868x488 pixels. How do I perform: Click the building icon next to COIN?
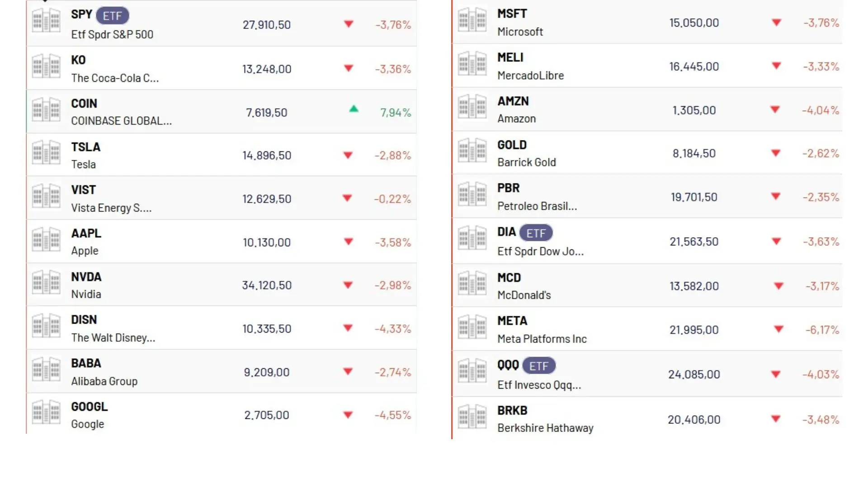point(46,109)
